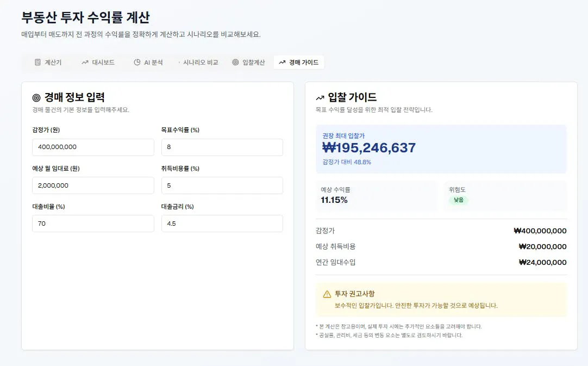Click the ₩195,246,637 recommended bid amount
Viewport: 588px width, 366px height.
(x=369, y=148)
